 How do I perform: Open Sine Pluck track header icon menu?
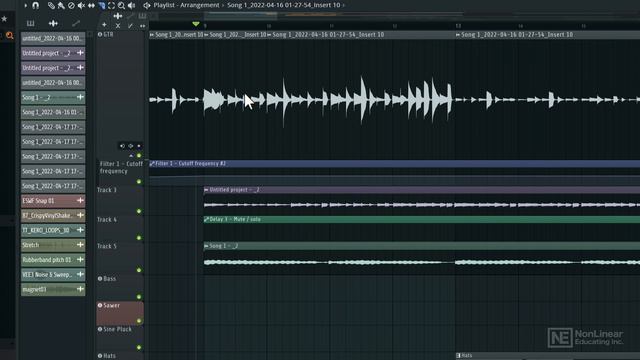tap(100, 329)
